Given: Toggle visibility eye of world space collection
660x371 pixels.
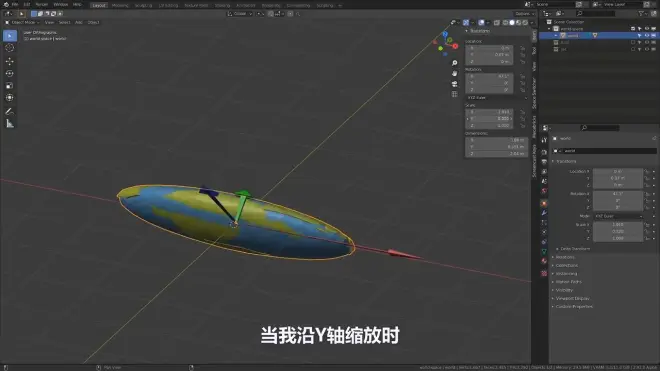Looking at the screenshot, I should (647, 29).
